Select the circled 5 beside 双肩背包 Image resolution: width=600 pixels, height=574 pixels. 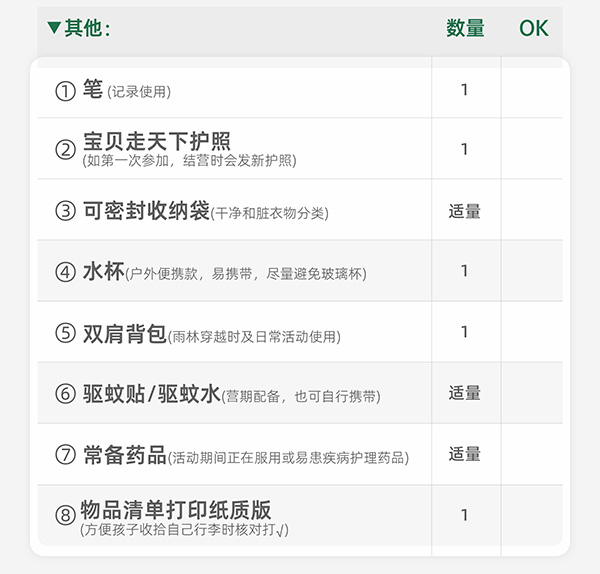click(x=65, y=333)
